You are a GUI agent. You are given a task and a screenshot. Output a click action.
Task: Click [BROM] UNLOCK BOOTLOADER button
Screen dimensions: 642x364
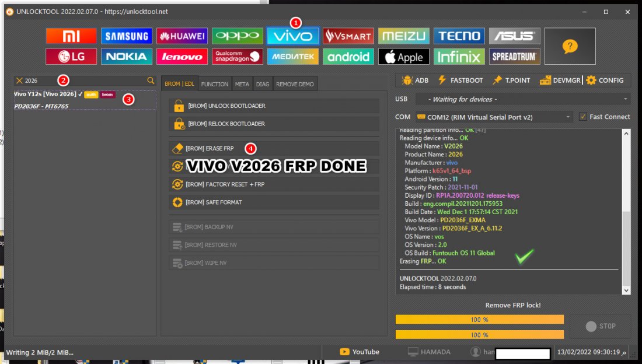[x=274, y=106]
